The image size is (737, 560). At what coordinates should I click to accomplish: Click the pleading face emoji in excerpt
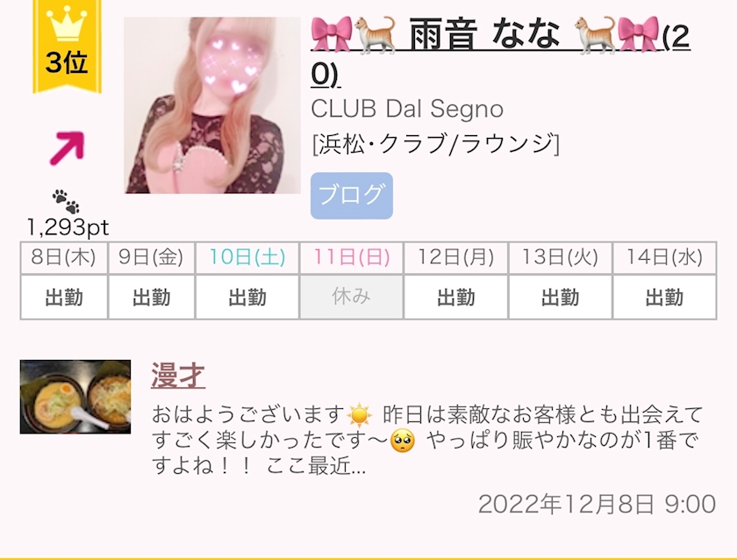click(403, 441)
